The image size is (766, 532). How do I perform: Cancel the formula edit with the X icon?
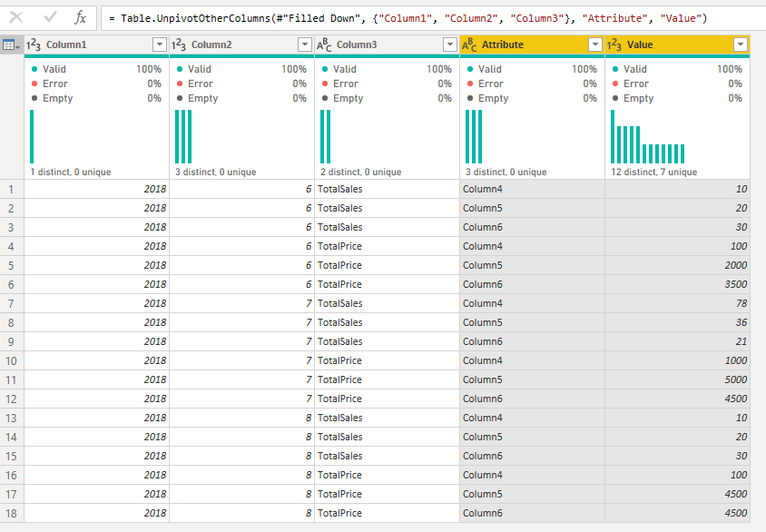[16, 17]
